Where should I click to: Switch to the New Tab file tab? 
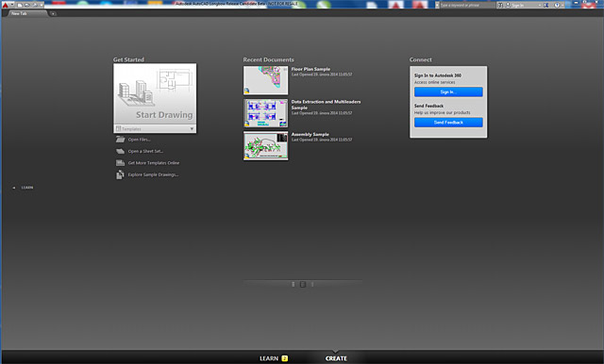(x=27, y=13)
